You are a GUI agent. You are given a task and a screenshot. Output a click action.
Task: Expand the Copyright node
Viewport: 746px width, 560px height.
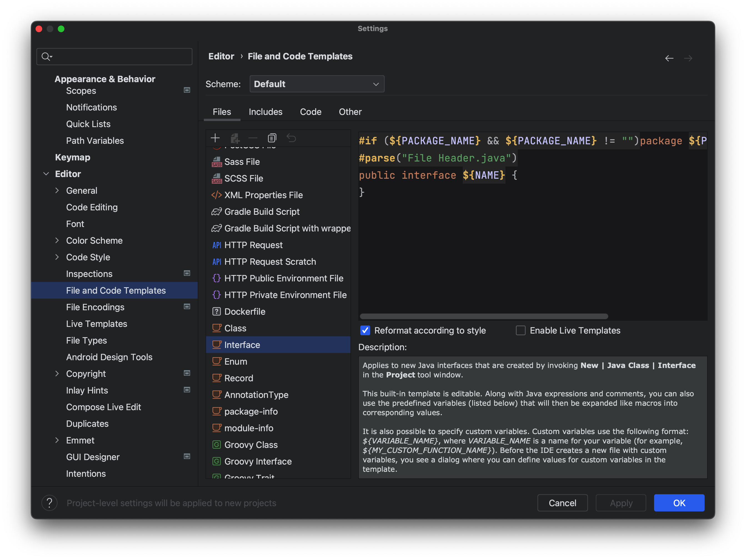pyautogui.click(x=57, y=373)
